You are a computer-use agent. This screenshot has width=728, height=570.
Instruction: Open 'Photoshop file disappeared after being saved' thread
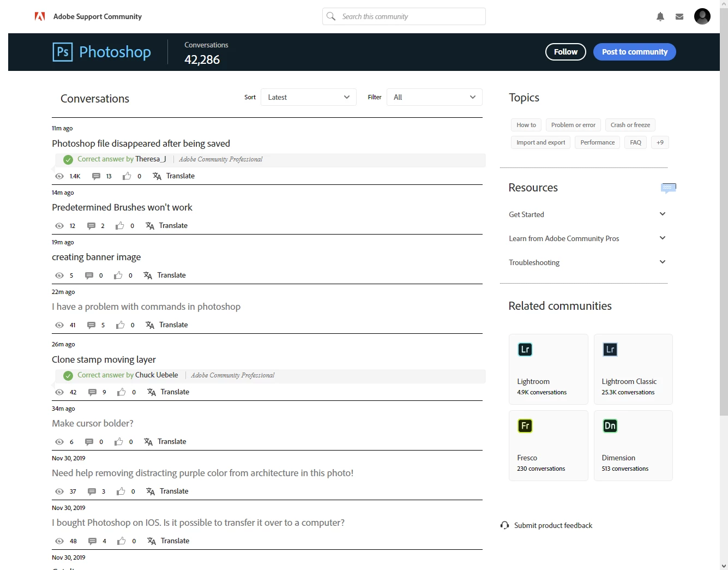tap(141, 143)
